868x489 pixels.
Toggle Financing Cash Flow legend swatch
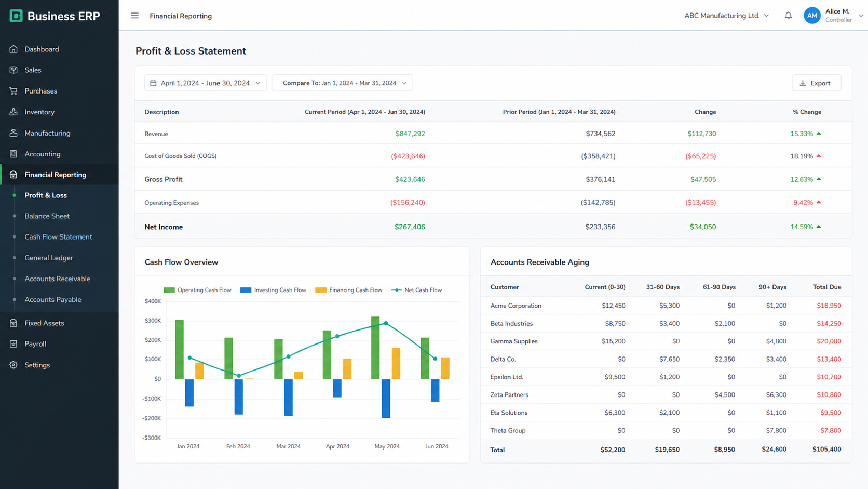point(321,290)
